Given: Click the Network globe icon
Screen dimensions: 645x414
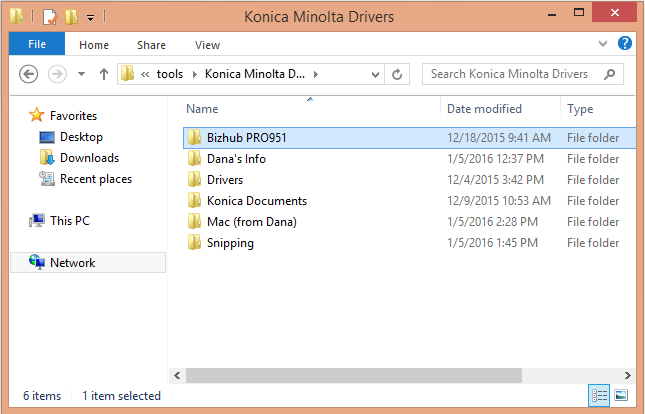Looking at the screenshot, I should 37,262.
